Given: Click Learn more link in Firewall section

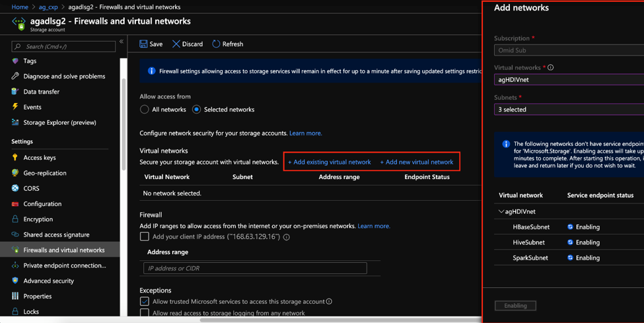Looking at the screenshot, I should (x=374, y=226).
